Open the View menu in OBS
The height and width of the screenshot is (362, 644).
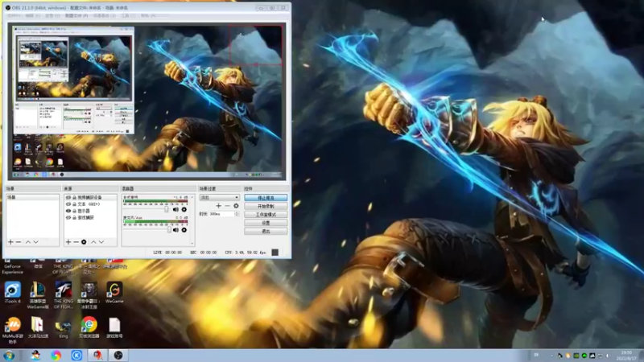pos(52,15)
